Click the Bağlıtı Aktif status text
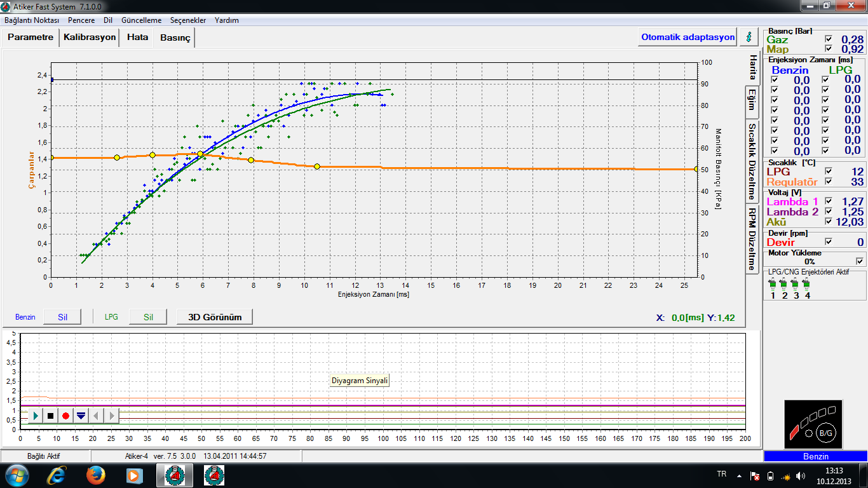Viewport: 868px width, 488px height. pyautogui.click(x=43, y=456)
